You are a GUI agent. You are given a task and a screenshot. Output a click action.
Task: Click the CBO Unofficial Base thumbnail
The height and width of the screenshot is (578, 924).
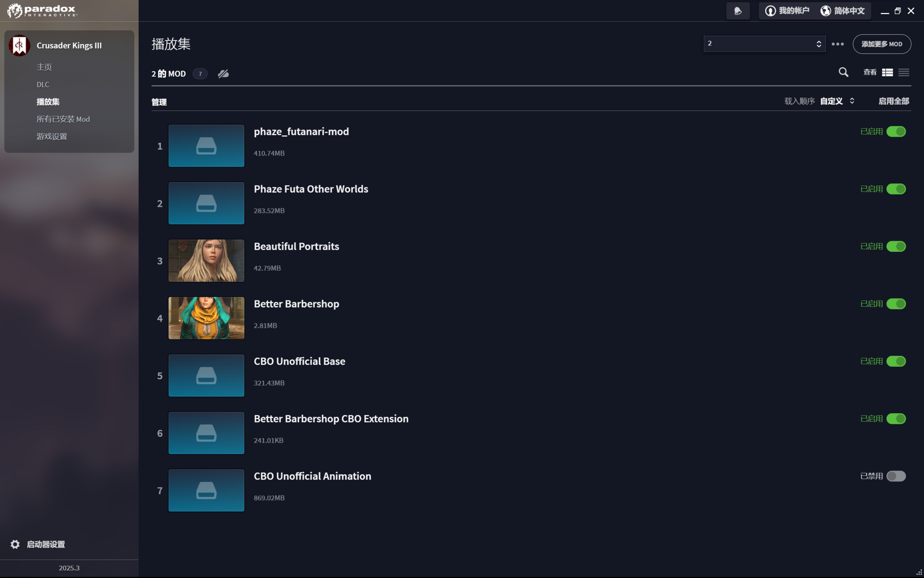[x=206, y=376]
